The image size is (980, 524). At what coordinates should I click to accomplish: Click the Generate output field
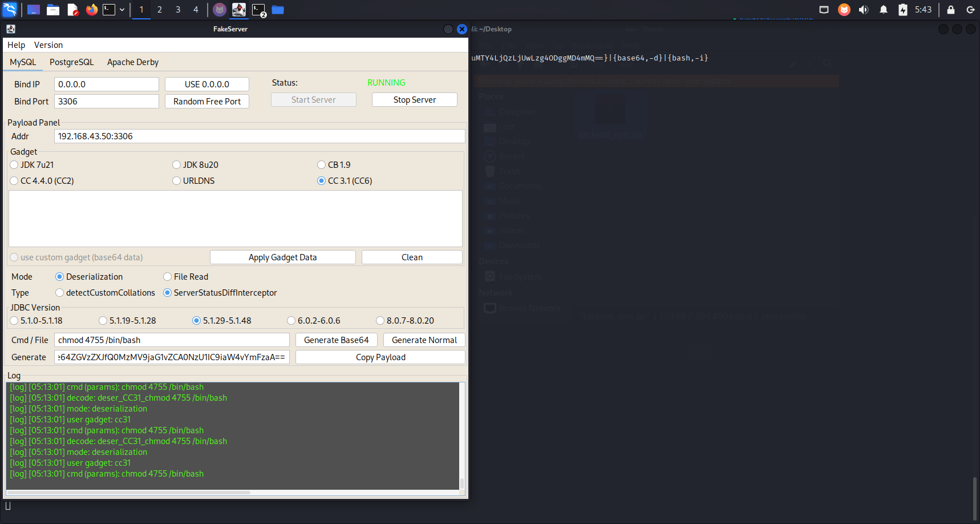(x=172, y=357)
